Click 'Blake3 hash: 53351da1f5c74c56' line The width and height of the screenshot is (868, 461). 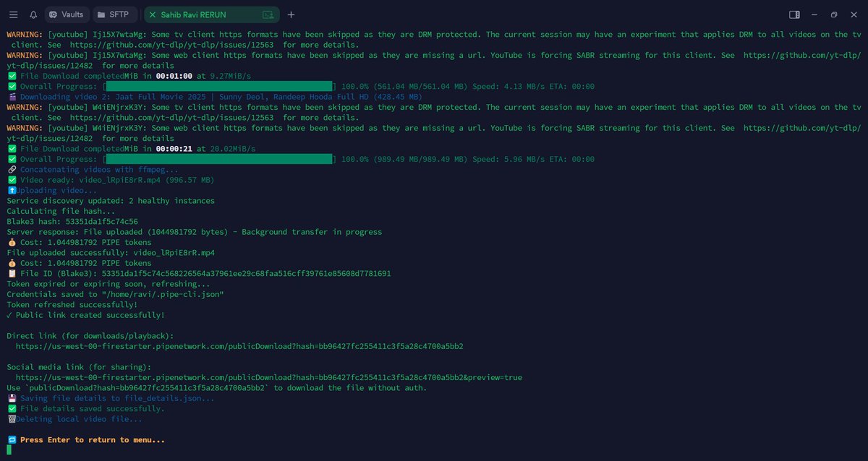[72, 222]
